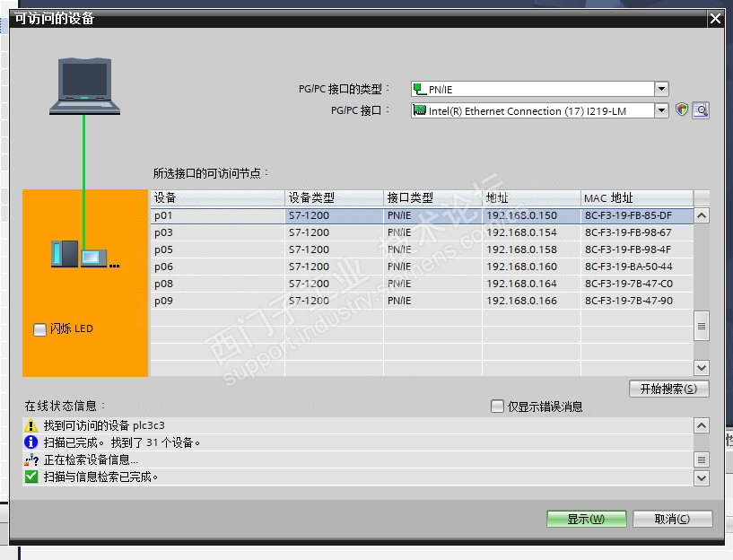
Task: Click the 设备类型 column header
Action: pos(334,197)
